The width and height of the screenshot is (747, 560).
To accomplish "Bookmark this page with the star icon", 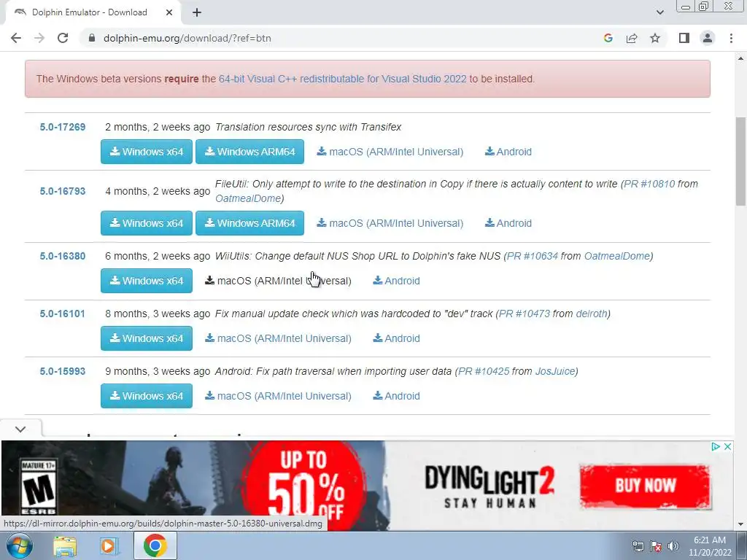I will [655, 38].
